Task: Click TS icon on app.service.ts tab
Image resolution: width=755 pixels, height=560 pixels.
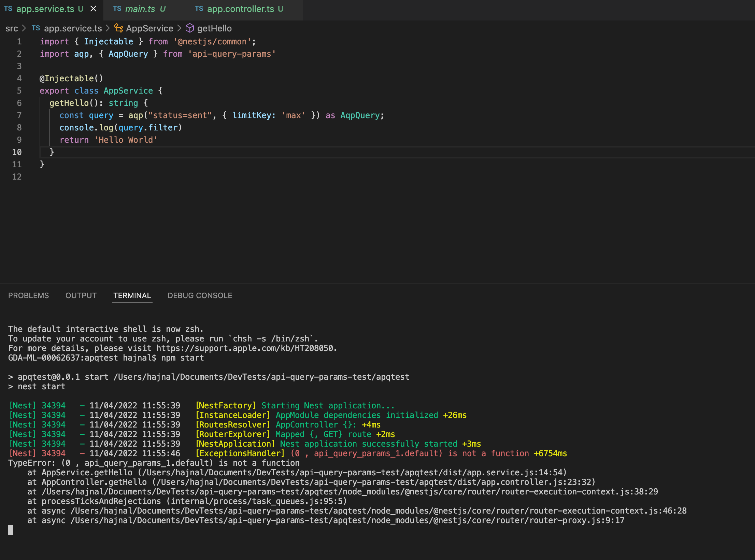Action: click(x=8, y=9)
